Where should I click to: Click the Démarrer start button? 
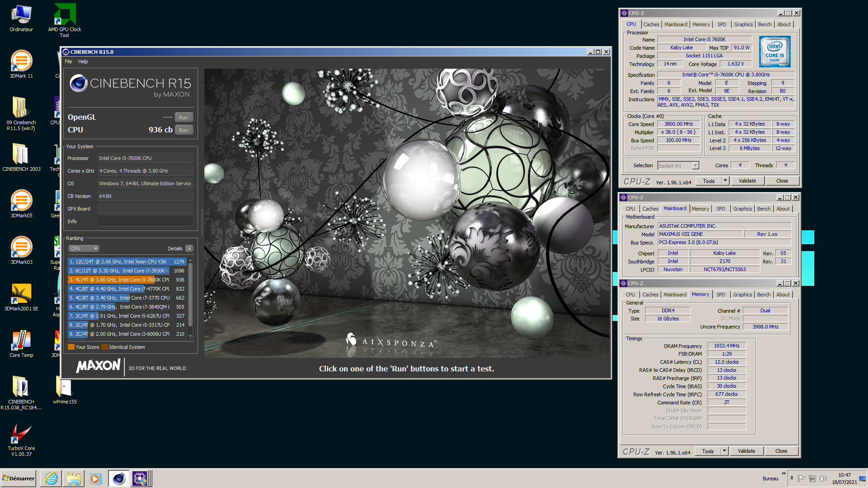[x=19, y=478]
